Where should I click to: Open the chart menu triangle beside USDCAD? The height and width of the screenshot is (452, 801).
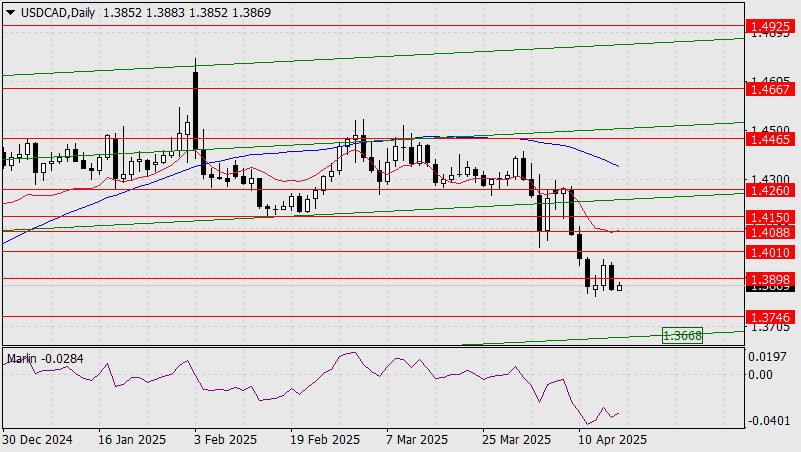point(10,13)
